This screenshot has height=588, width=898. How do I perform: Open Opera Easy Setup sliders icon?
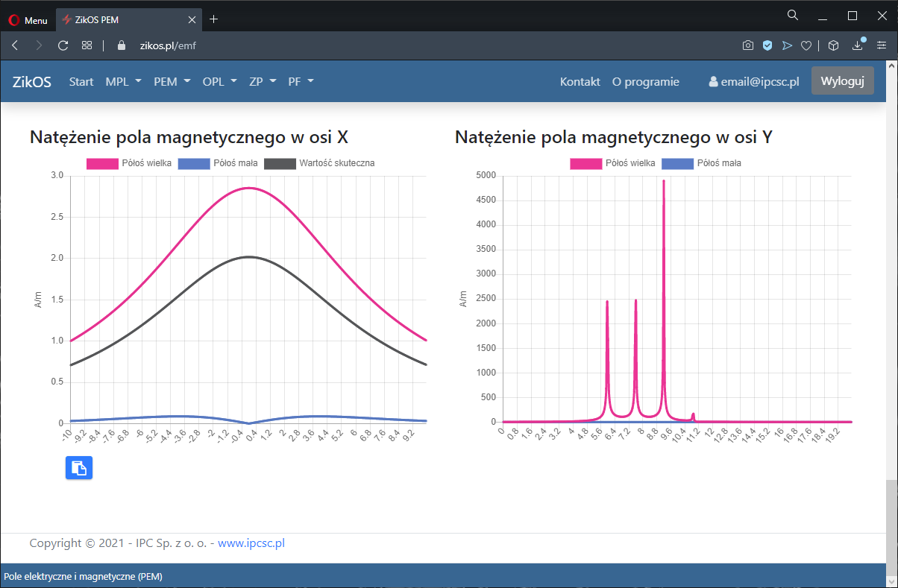pos(882,45)
